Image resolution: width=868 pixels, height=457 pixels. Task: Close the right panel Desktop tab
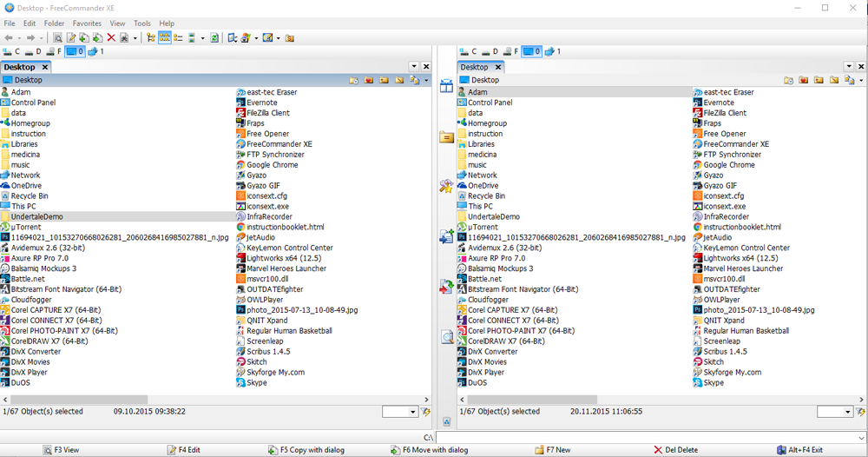pos(498,67)
